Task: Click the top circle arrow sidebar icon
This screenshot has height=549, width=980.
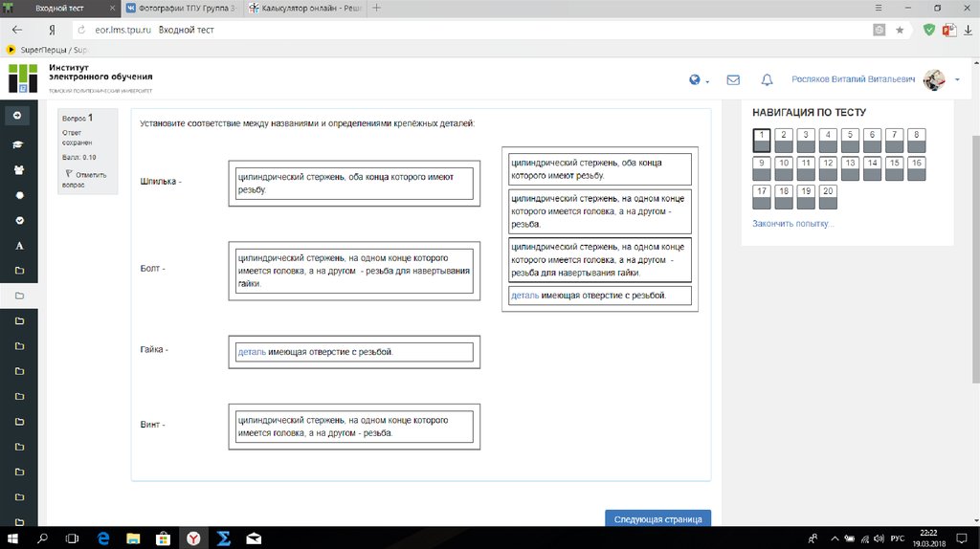Action: [x=17, y=116]
